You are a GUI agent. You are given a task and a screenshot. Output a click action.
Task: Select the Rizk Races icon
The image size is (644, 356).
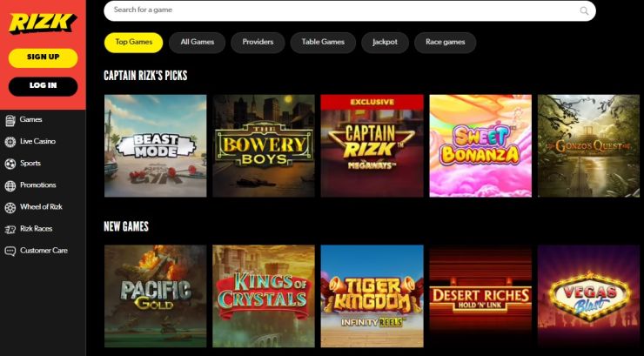[10, 230]
